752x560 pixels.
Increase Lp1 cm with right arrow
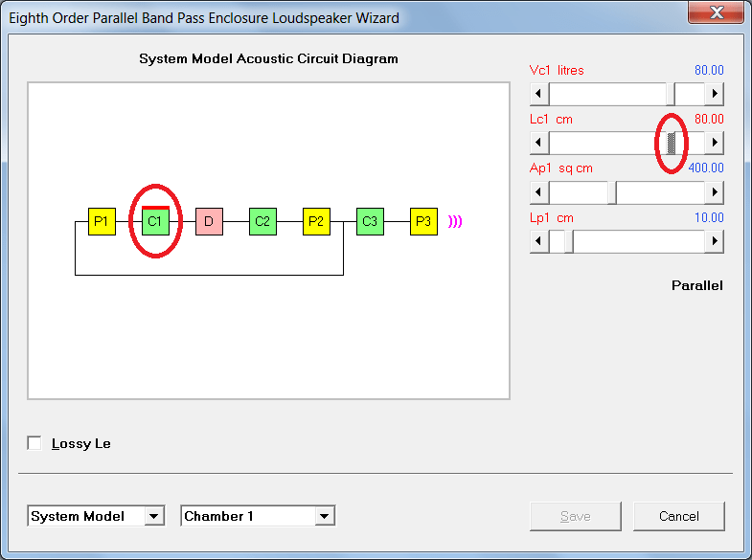pyautogui.click(x=714, y=241)
